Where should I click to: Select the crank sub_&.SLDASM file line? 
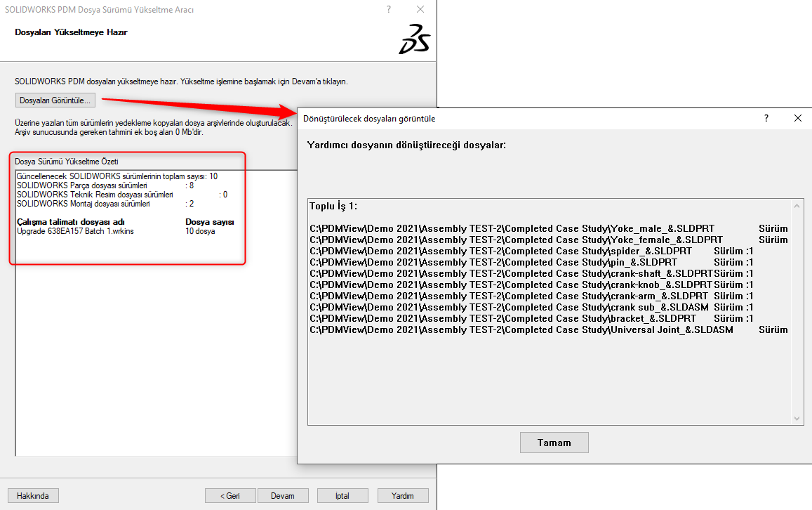[x=532, y=308]
